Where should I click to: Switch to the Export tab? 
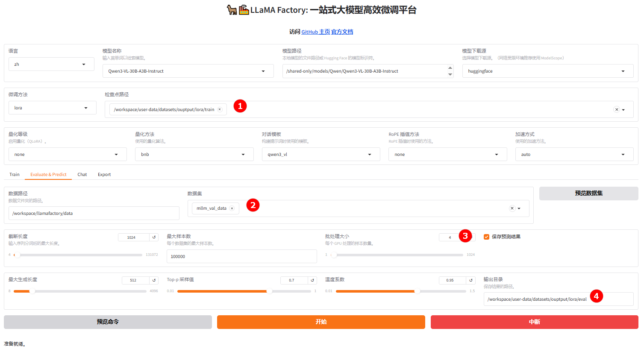104,174
